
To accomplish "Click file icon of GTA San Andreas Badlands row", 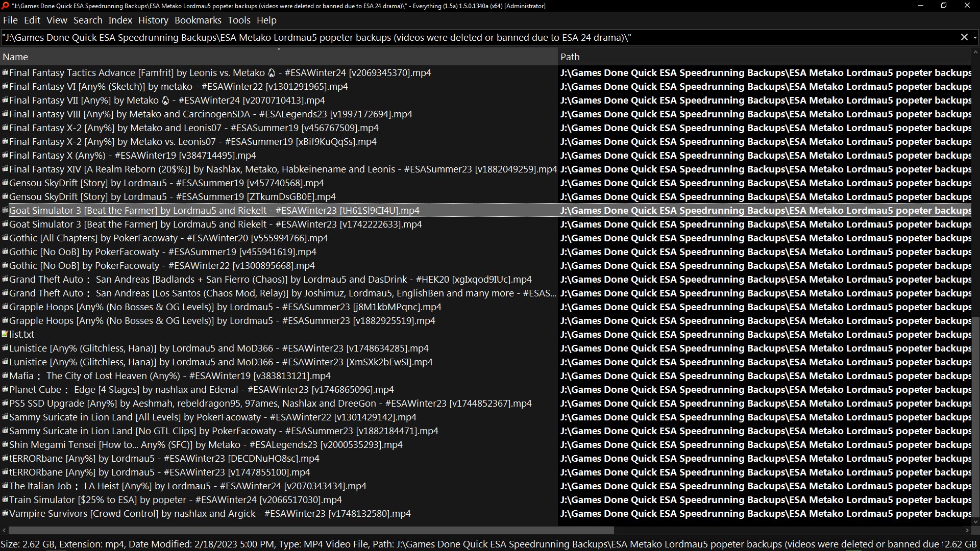I will (5, 279).
